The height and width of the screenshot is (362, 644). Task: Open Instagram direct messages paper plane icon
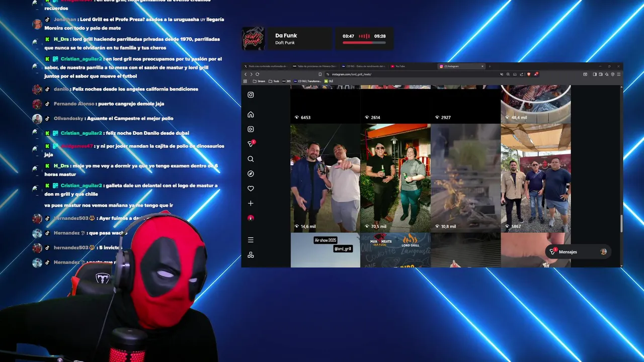coord(251,144)
